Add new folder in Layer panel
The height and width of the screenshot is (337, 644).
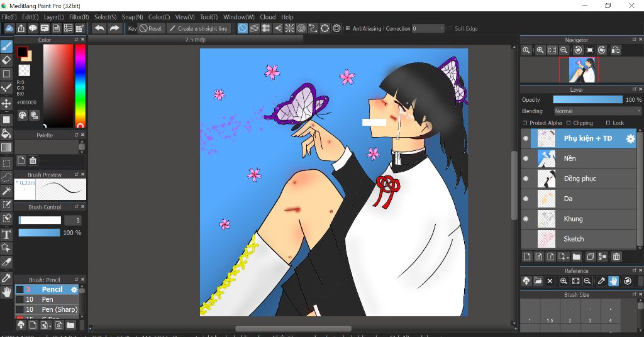pos(577,257)
